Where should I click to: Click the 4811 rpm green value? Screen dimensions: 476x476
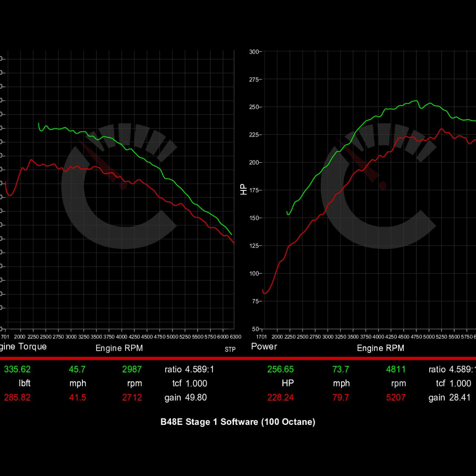coord(396,369)
